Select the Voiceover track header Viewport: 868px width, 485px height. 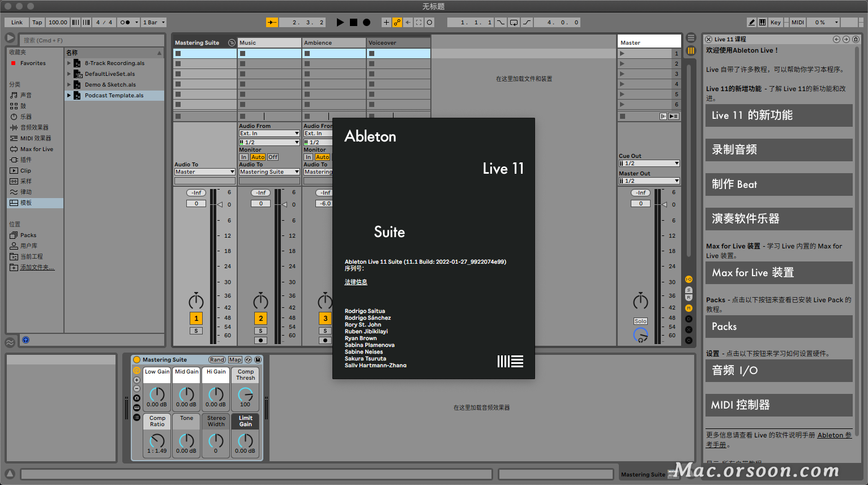pos(398,42)
